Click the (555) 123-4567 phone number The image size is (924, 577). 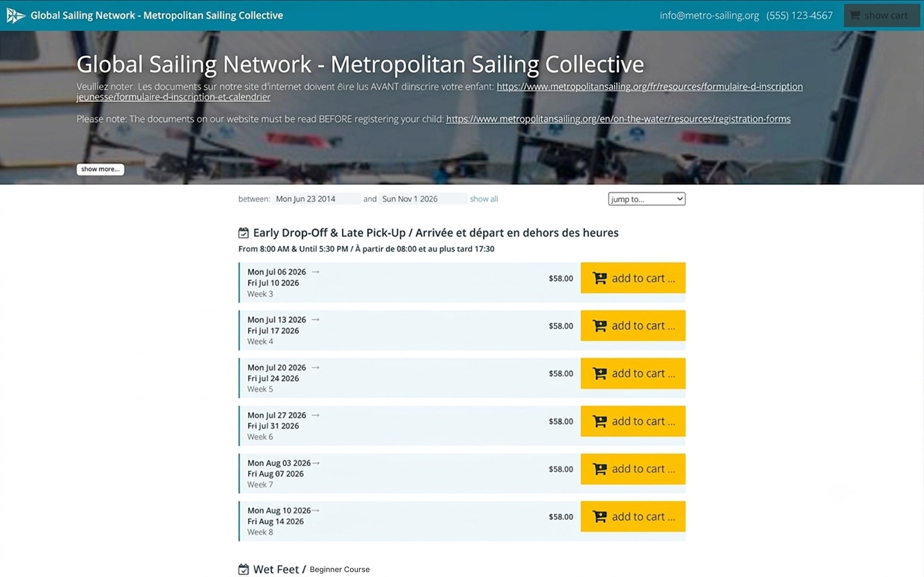coord(799,16)
